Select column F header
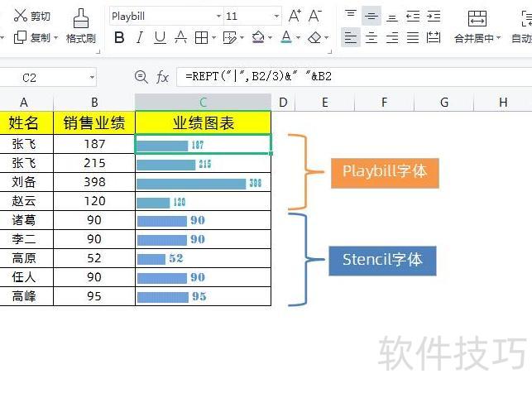The width and height of the screenshot is (532, 393). (384, 102)
